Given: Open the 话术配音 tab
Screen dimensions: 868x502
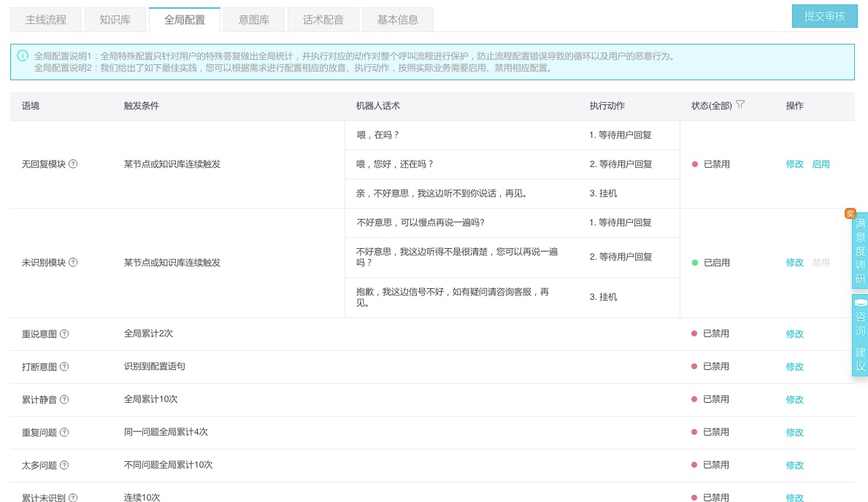Looking at the screenshot, I should point(323,20).
